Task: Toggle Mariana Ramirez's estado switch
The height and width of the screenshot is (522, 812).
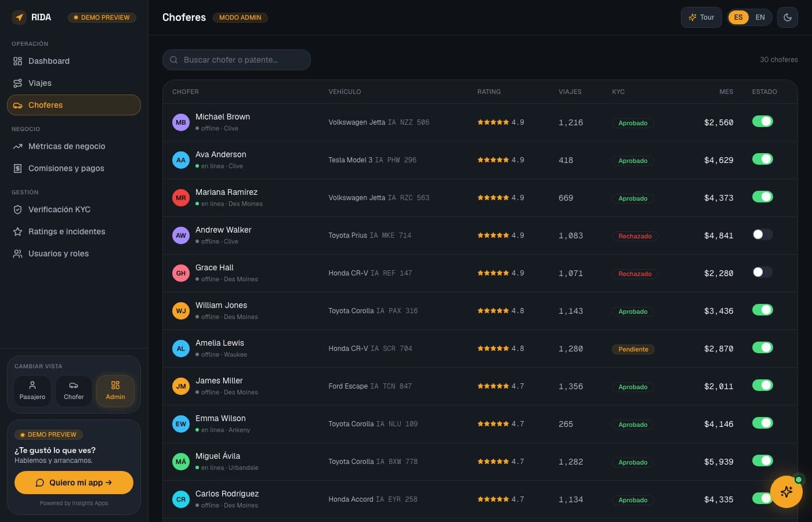Action: (x=763, y=197)
